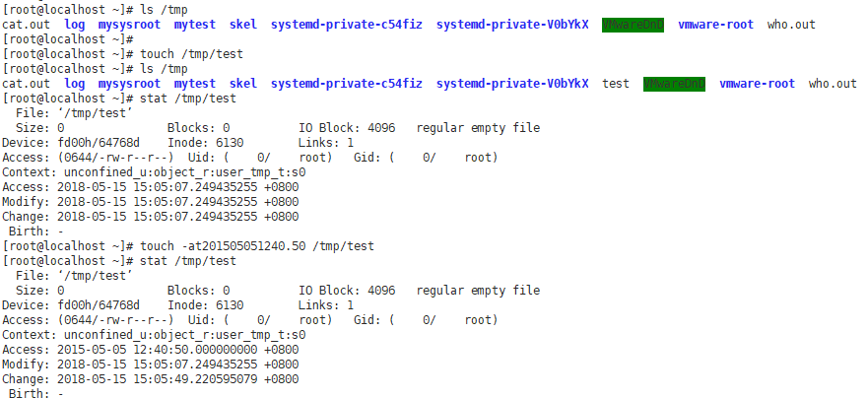The image size is (868, 398).
Task: Click 'who.out' in the second listing
Action: tap(833, 84)
